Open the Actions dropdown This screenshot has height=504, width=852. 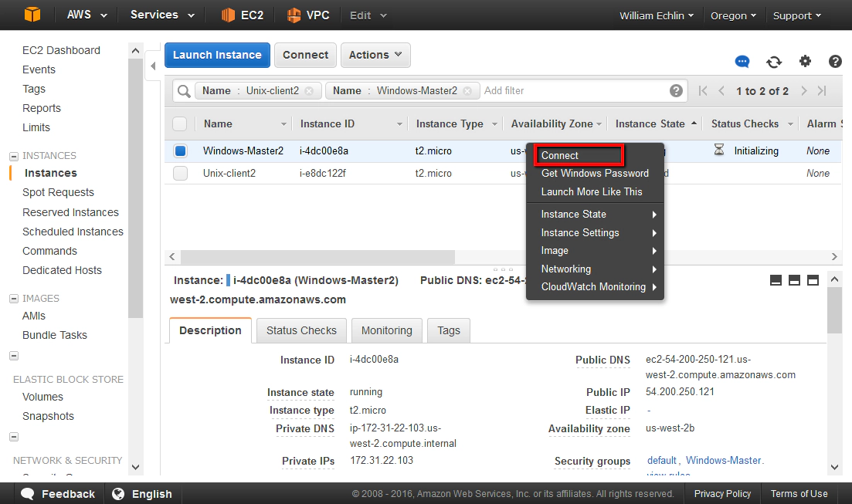click(375, 55)
